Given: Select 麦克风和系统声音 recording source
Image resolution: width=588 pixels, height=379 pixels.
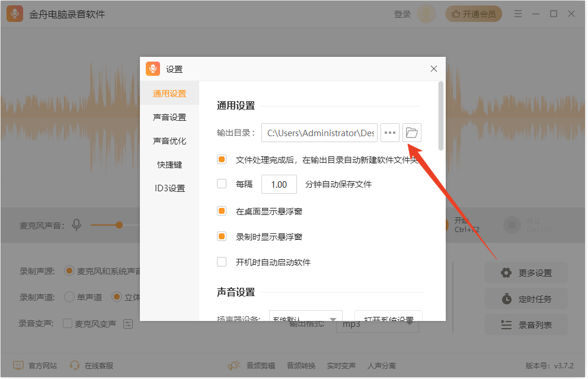Looking at the screenshot, I should 69,271.
